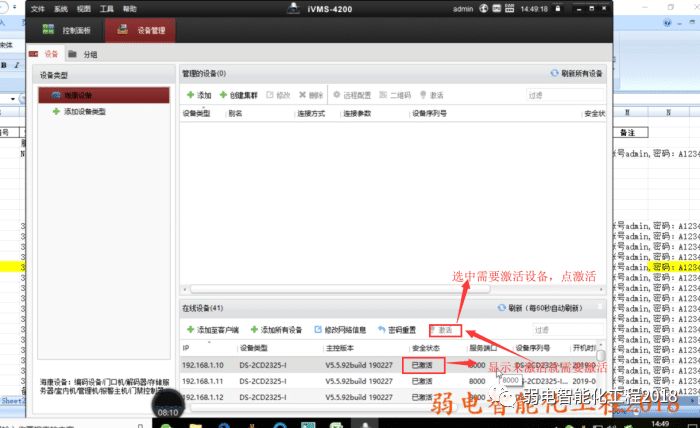Image resolution: width=700 pixels, height=428 pixels.
Task: Click 修改网络信息 button
Action: pos(340,330)
